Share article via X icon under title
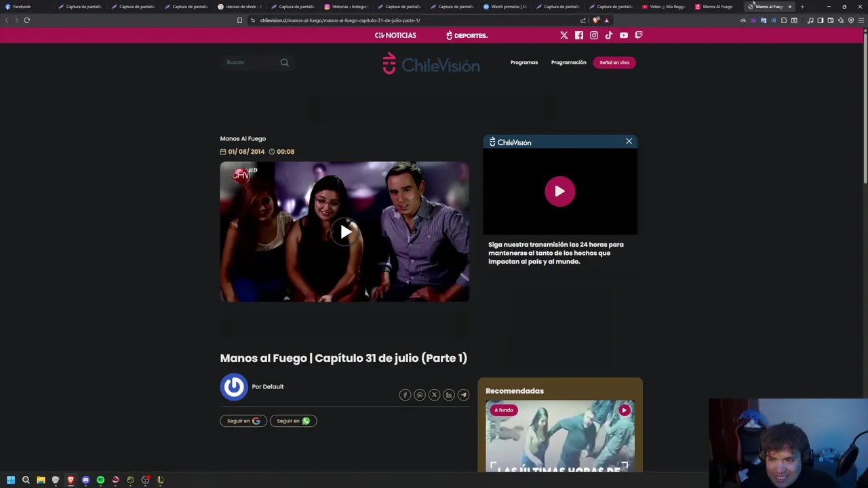Screen dimensions: 868x488 [x=434, y=395]
